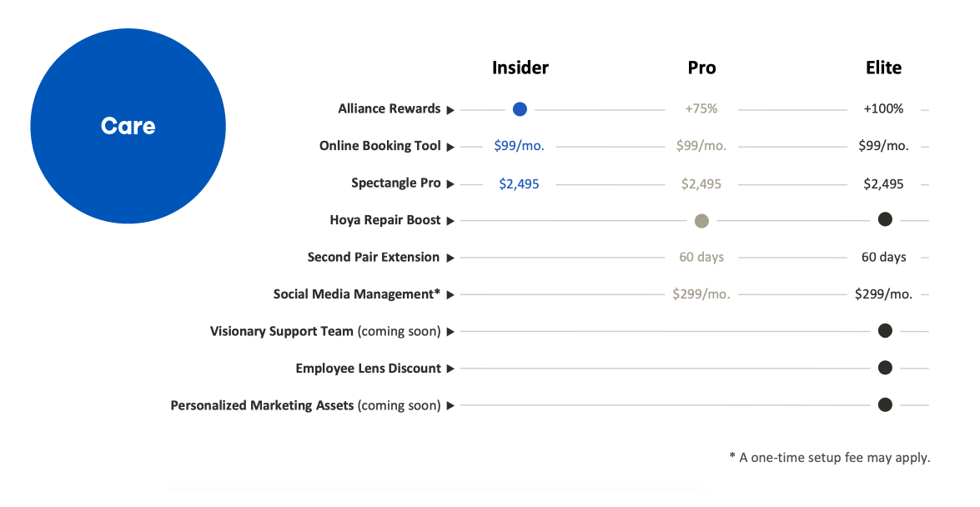Viewport: 980px width, 507px height.
Task: Expand Personalized Marketing Assets arrow
Action: 450,406
